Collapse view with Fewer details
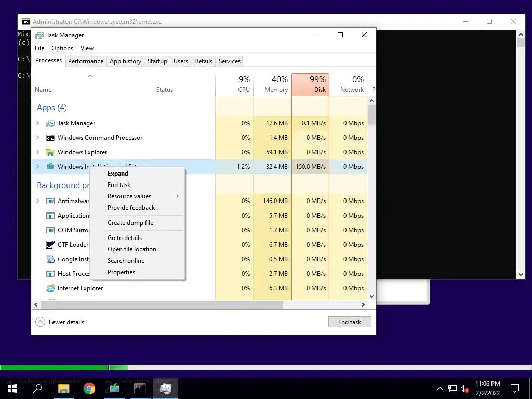 (60, 322)
